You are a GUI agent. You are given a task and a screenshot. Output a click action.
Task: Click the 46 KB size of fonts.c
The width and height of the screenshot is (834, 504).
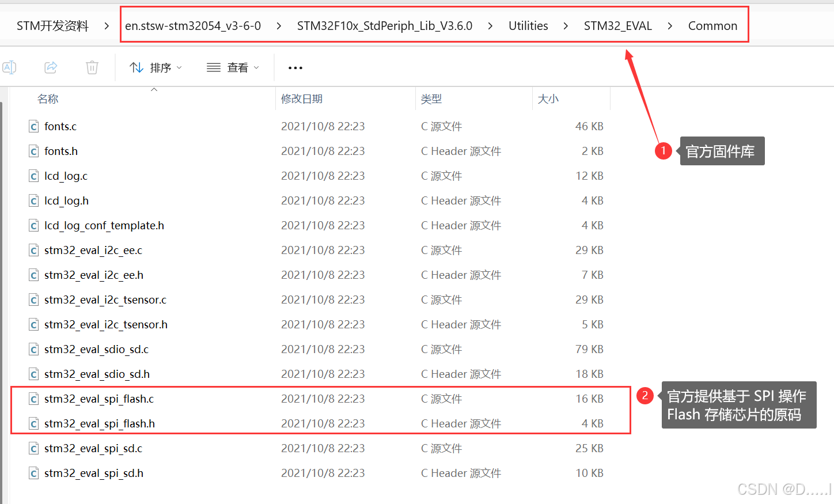tap(589, 126)
